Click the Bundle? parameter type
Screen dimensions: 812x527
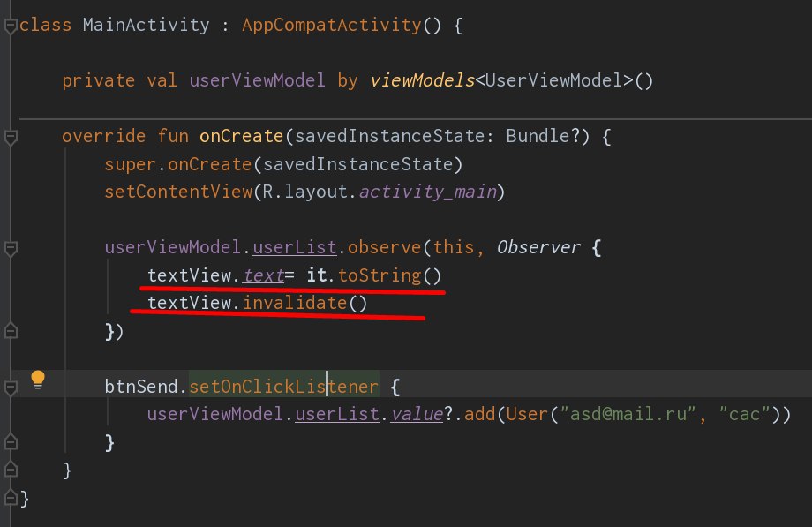pos(543,136)
